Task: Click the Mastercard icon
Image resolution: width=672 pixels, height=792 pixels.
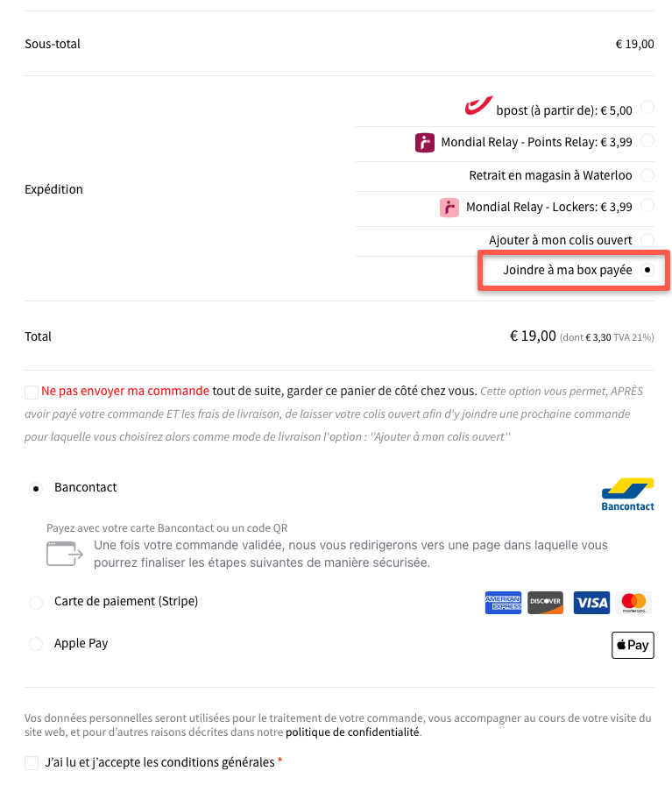Action: pos(634,603)
